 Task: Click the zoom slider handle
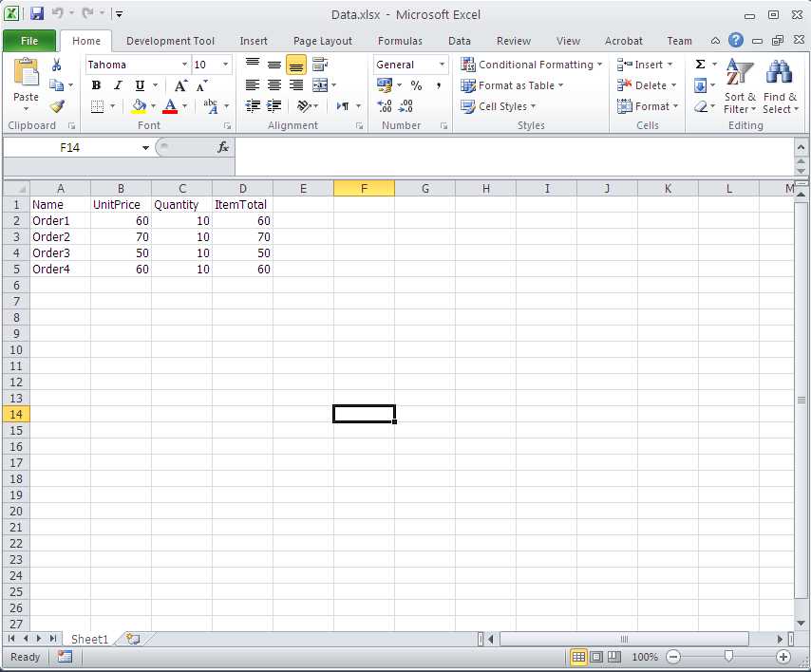click(x=728, y=657)
